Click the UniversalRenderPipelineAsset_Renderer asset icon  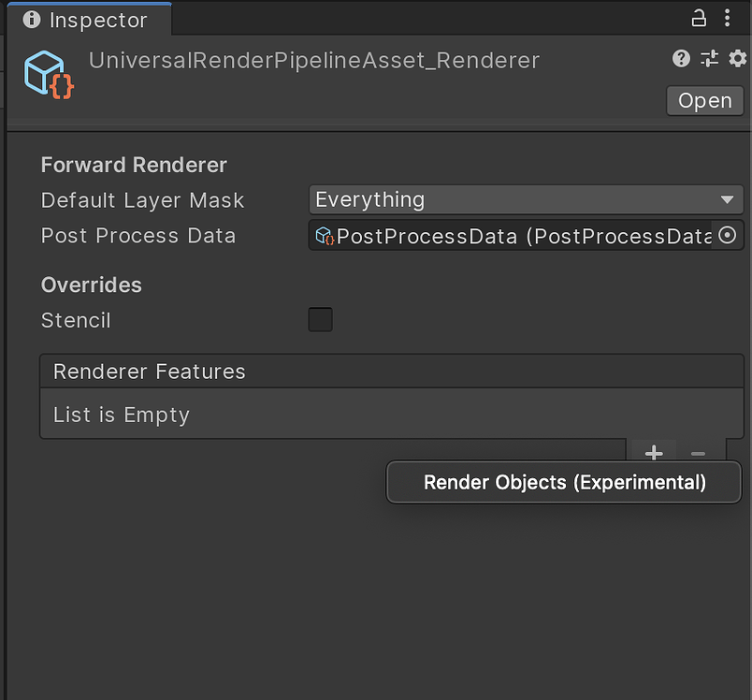tap(49, 73)
